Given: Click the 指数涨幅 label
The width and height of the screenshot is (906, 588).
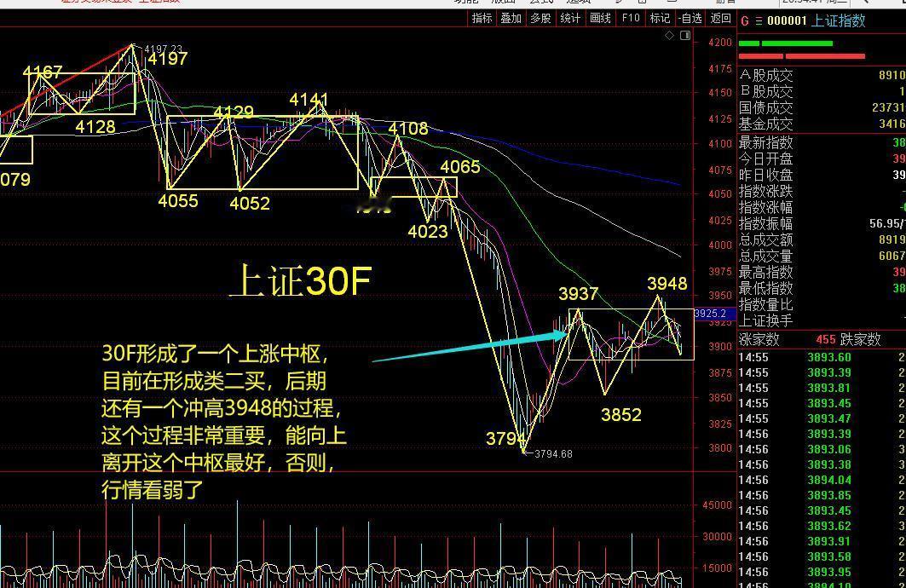Looking at the screenshot, I should (766, 207).
